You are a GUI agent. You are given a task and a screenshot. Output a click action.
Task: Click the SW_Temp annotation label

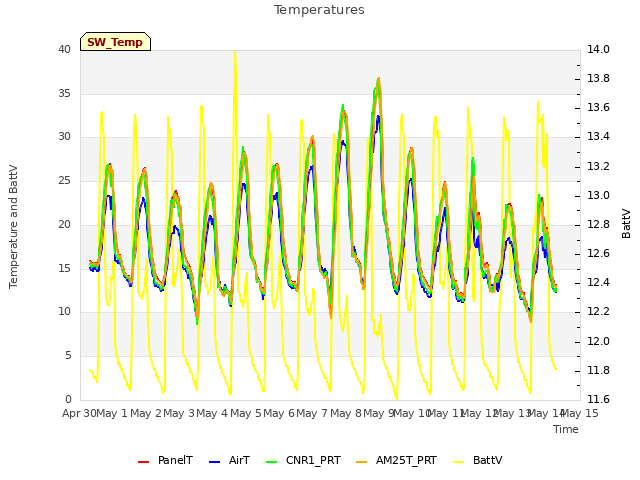115,42
